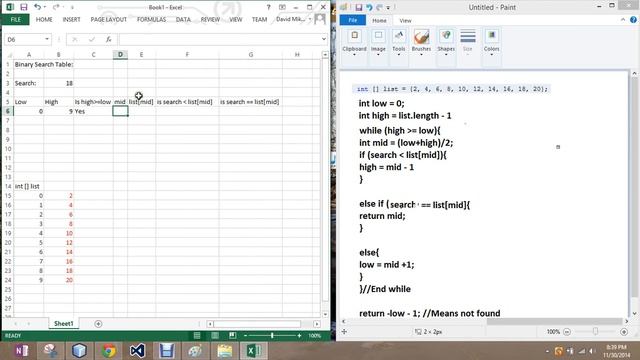
Task: Open Undo history dropdown in Excel
Action: [44, 7]
